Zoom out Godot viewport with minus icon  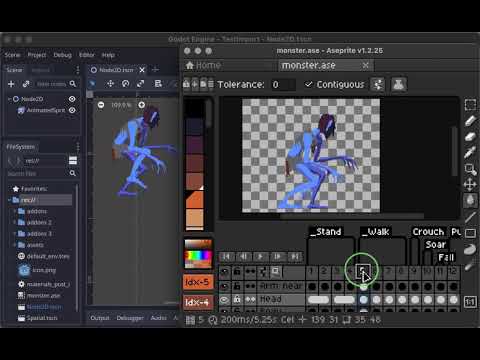[x=101, y=105]
